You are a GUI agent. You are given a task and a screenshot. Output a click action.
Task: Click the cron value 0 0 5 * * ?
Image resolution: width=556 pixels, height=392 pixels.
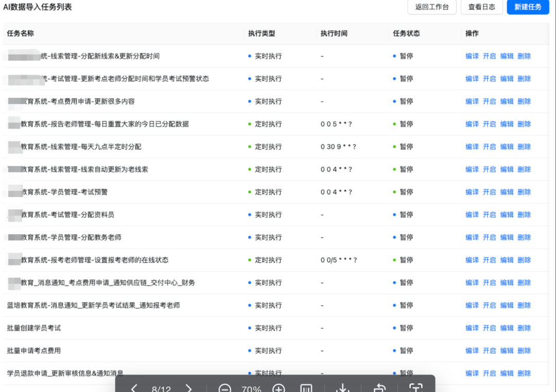336,124
